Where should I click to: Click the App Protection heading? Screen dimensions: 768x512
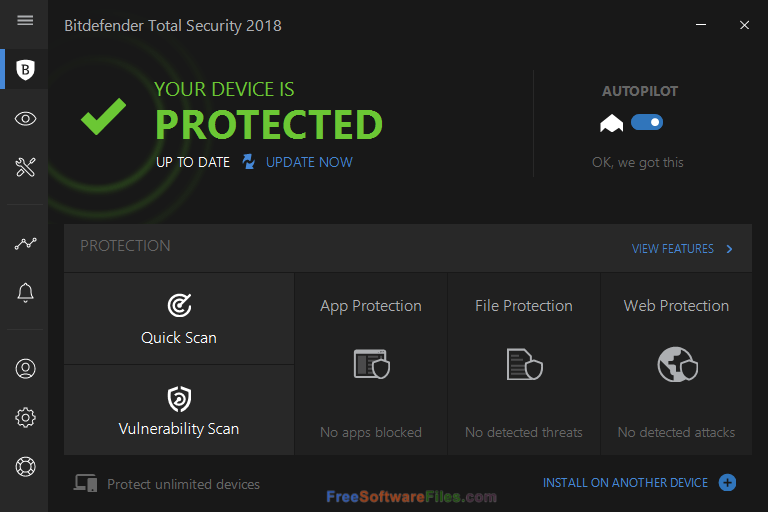371,306
